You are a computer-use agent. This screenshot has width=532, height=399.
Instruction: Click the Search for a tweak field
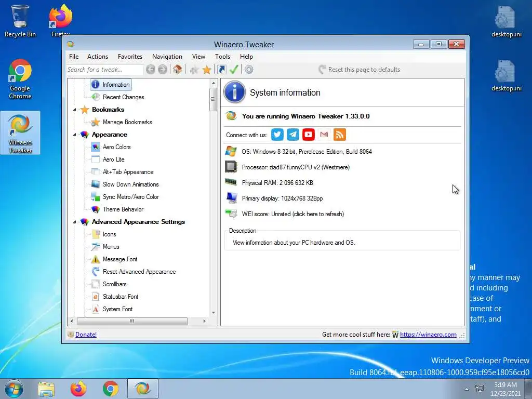point(105,70)
